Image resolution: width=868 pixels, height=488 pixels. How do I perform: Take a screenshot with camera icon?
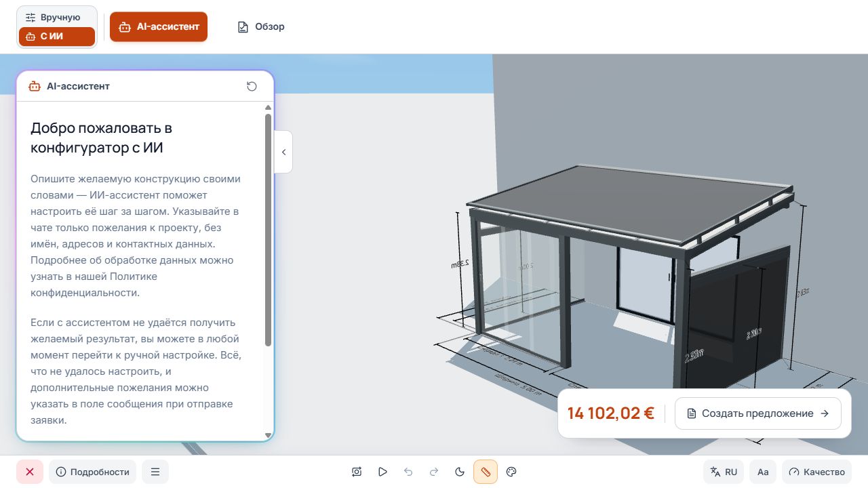tap(357, 472)
